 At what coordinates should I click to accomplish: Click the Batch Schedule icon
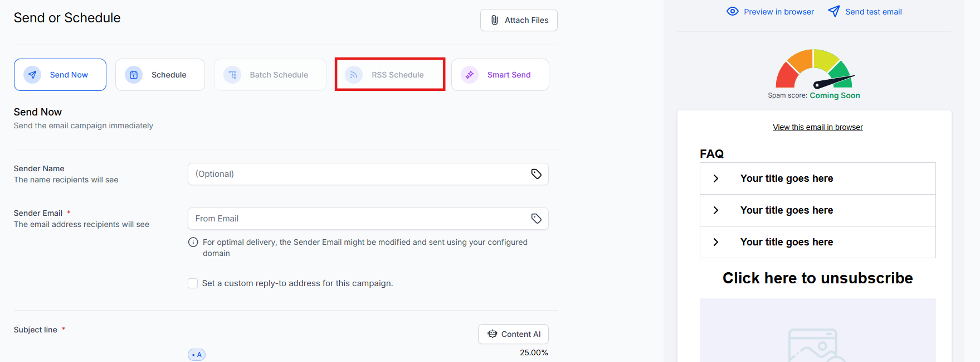(x=232, y=75)
